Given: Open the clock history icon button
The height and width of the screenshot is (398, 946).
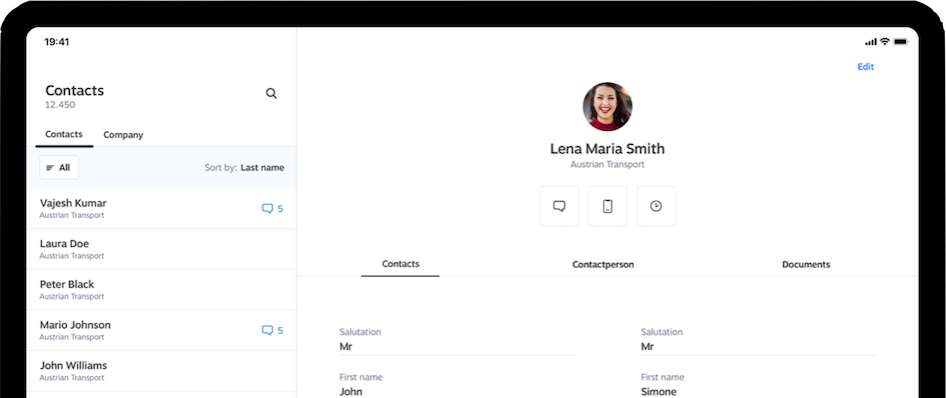Looking at the screenshot, I should coord(656,206).
